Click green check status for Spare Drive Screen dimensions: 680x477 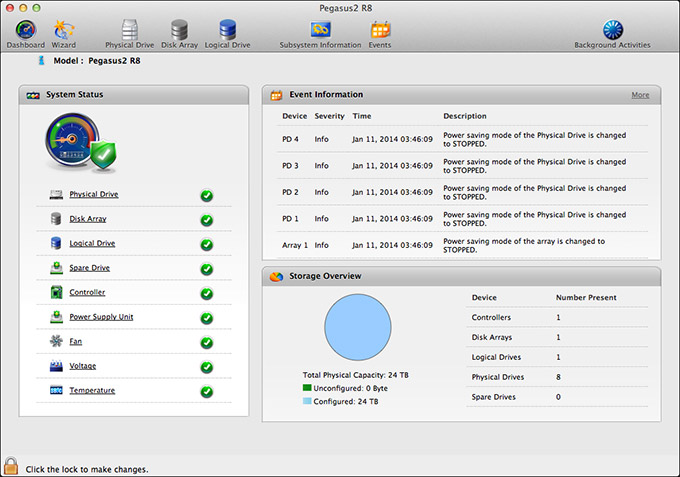coord(207,269)
